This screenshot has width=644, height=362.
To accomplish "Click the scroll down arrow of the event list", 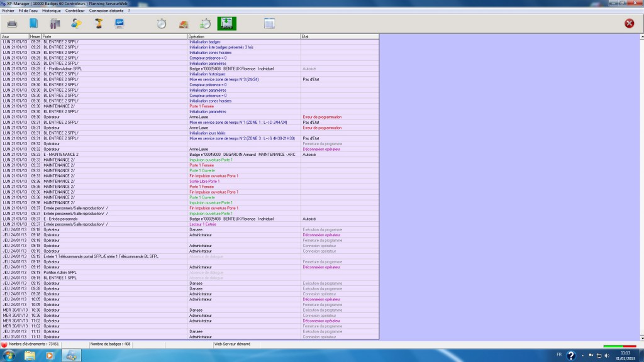I will (x=641, y=338).
